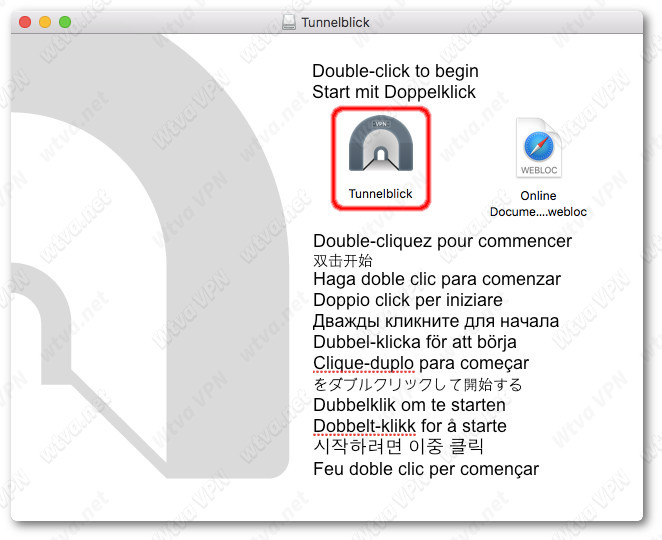662x540 pixels.
Task: Click the 'Start mit Doppelklick' text
Action: (x=394, y=92)
